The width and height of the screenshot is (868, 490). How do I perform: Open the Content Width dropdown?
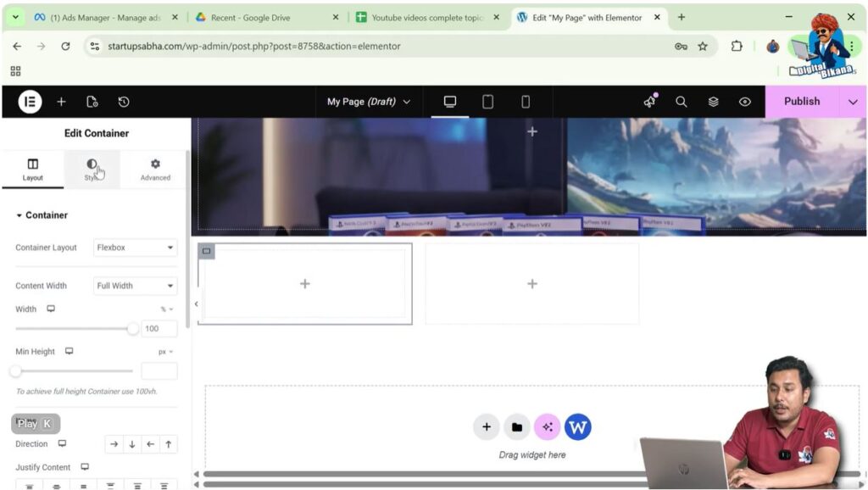(x=135, y=286)
